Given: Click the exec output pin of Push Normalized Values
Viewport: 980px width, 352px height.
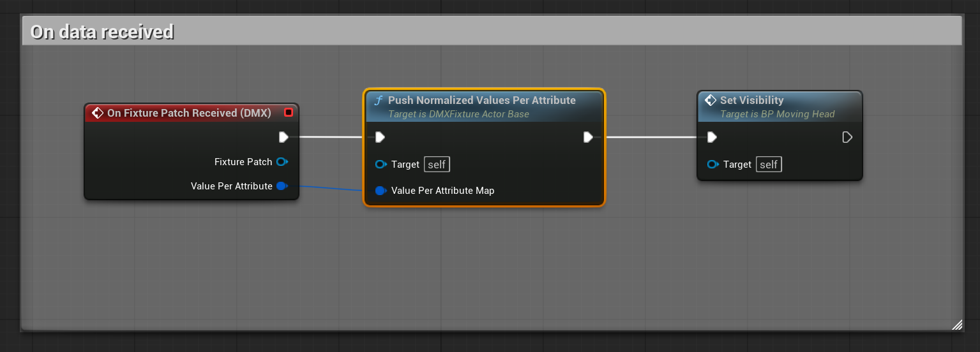Looking at the screenshot, I should pos(588,137).
